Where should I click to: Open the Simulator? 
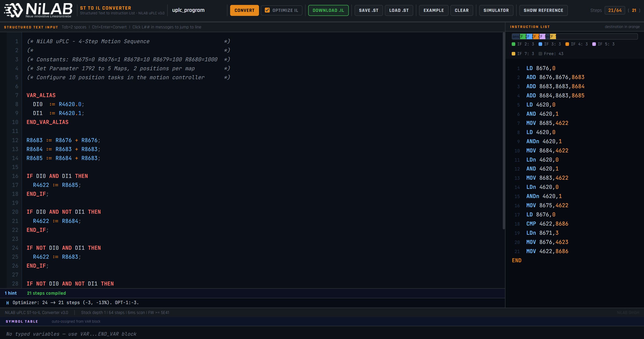pos(496,10)
